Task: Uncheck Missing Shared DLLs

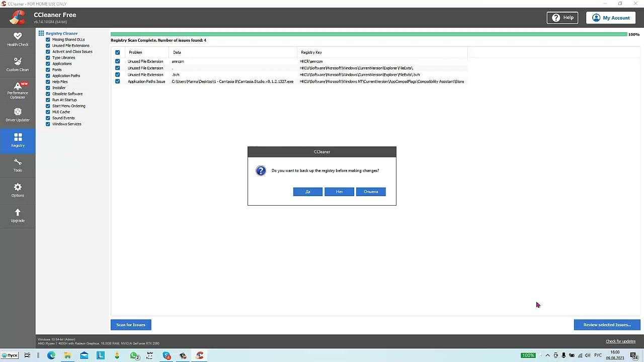Action: click(48, 40)
